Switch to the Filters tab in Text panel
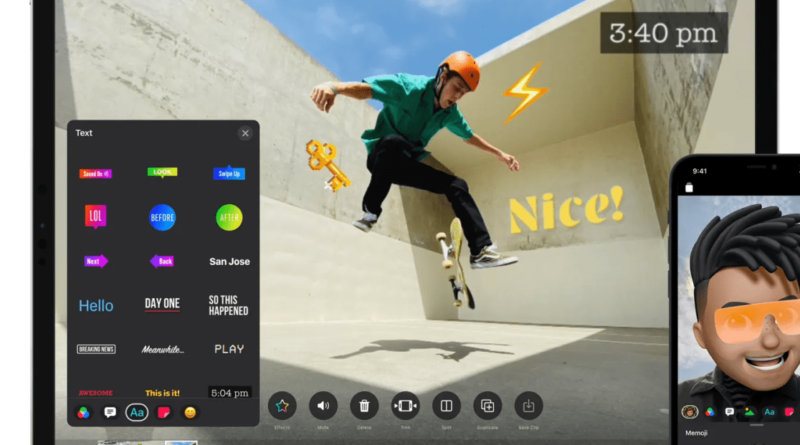Screen dimensions: 800x445 click(84, 412)
